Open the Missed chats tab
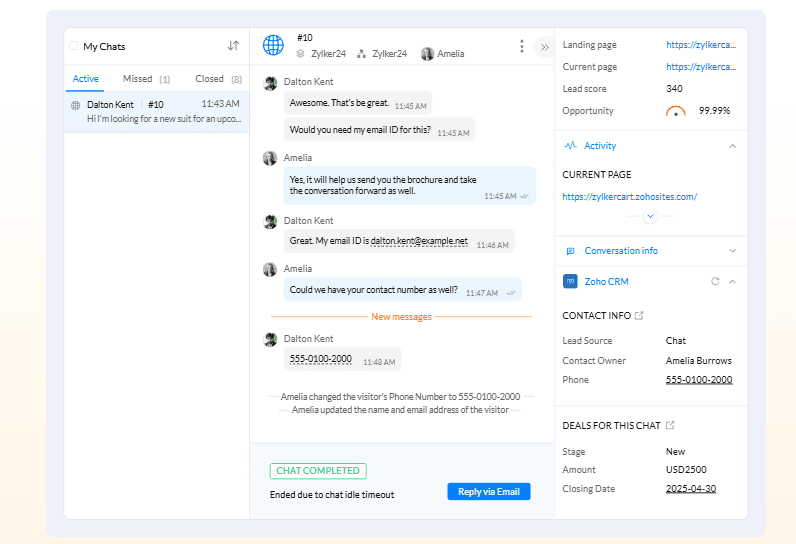Screen dimensions: 796x544 146,79
